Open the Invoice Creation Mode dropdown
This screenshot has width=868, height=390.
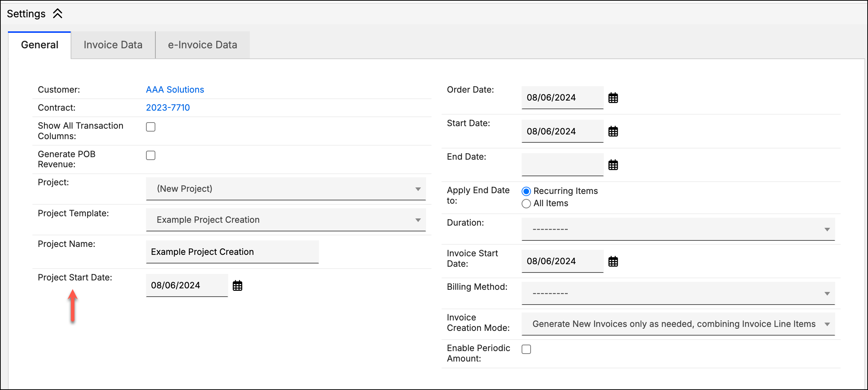678,324
